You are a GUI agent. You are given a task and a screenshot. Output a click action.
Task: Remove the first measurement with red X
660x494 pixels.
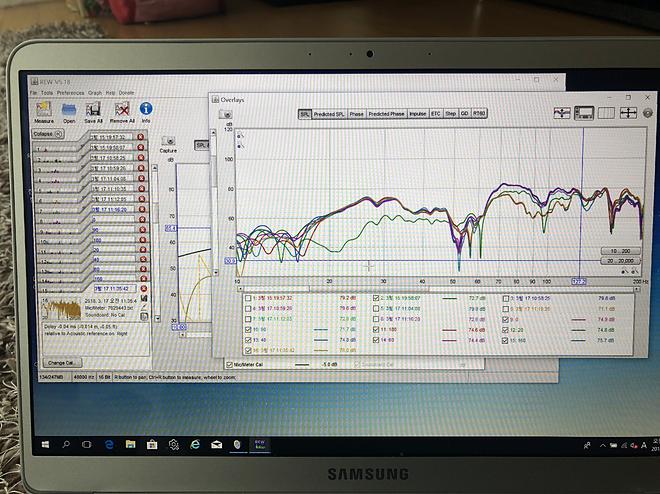141,137
